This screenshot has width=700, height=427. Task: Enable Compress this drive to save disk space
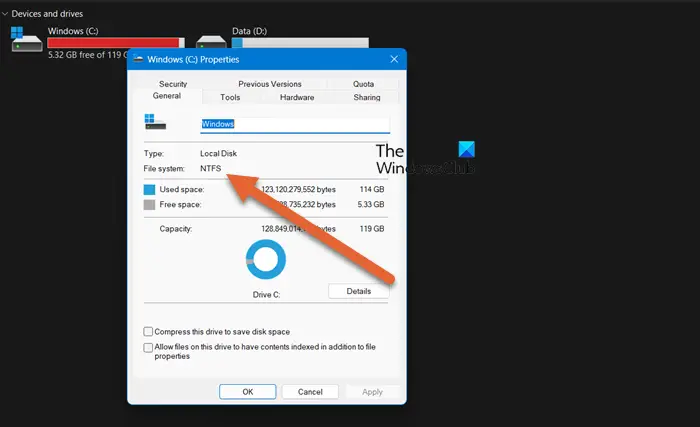click(148, 331)
